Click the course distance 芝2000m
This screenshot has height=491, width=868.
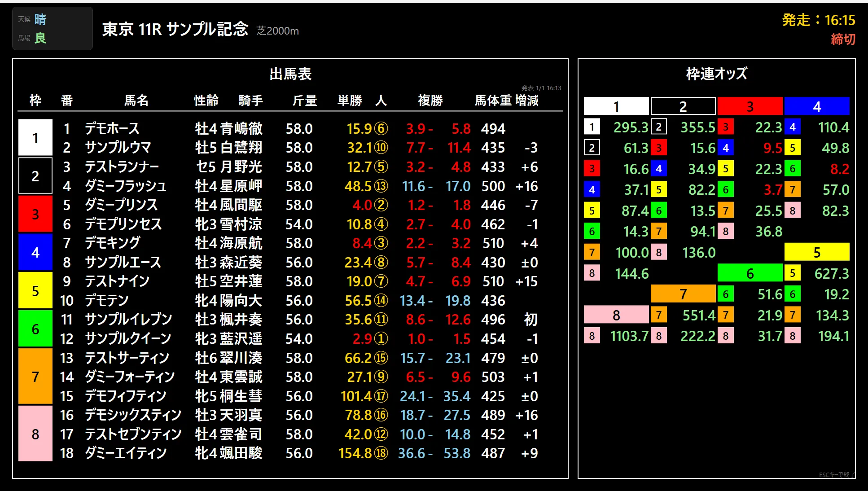[x=277, y=31]
